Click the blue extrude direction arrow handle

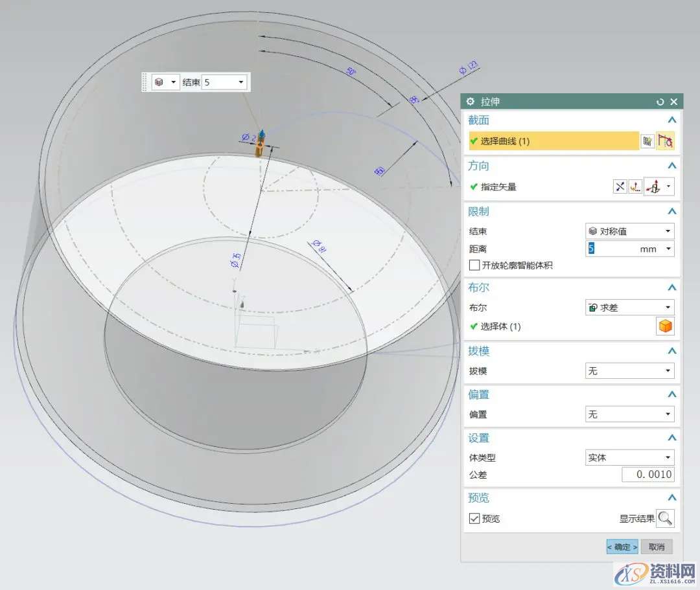pyautogui.click(x=261, y=135)
